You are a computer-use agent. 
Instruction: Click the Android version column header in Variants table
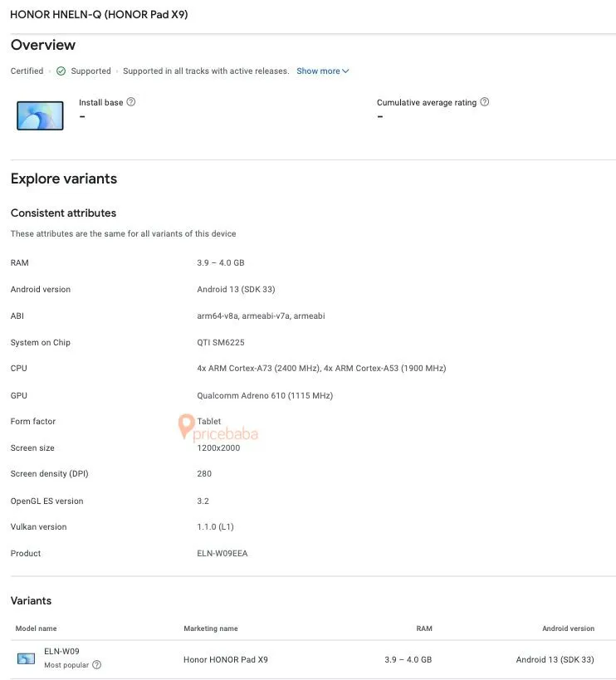pyautogui.click(x=568, y=629)
